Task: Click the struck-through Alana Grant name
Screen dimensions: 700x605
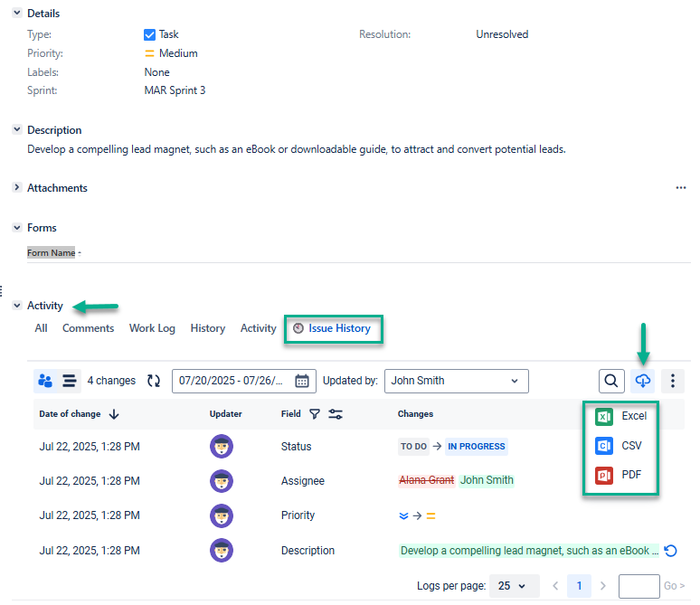Action: 426,480
